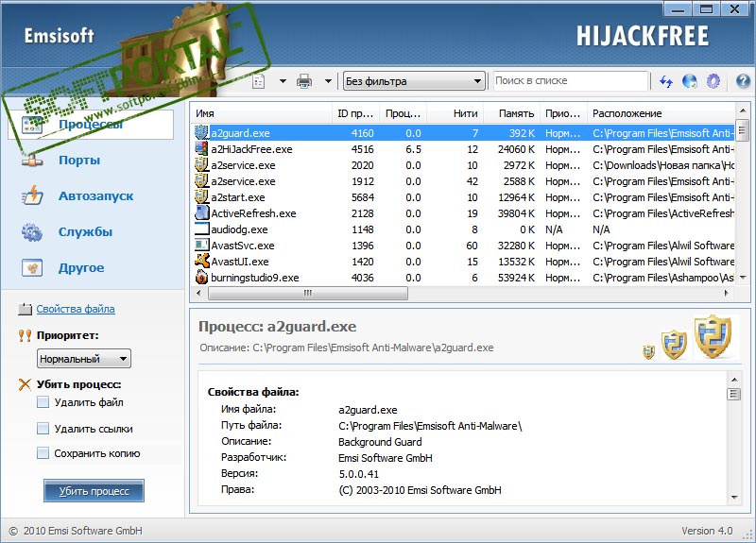Click the process list scroll-down arrow
The width and height of the screenshot is (756, 543).
click(743, 278)
